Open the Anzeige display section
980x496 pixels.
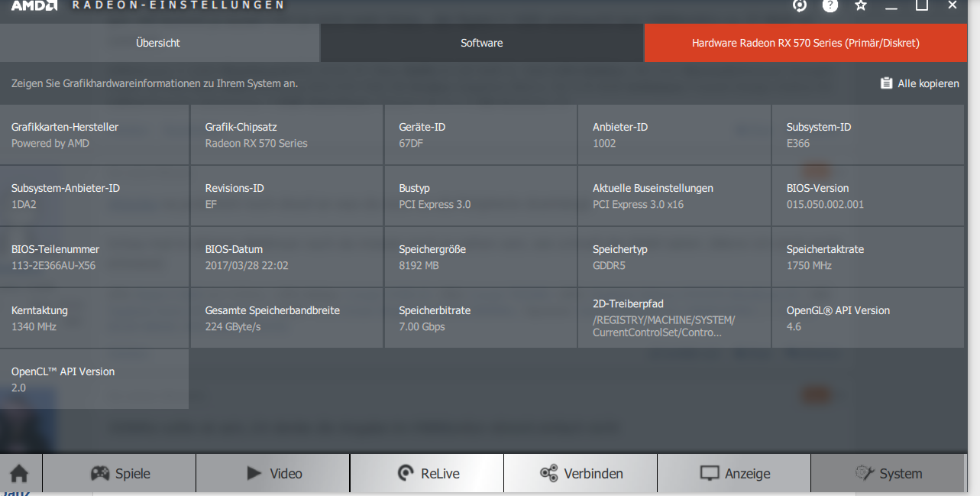pyautogui.click(x=734, y=473)
